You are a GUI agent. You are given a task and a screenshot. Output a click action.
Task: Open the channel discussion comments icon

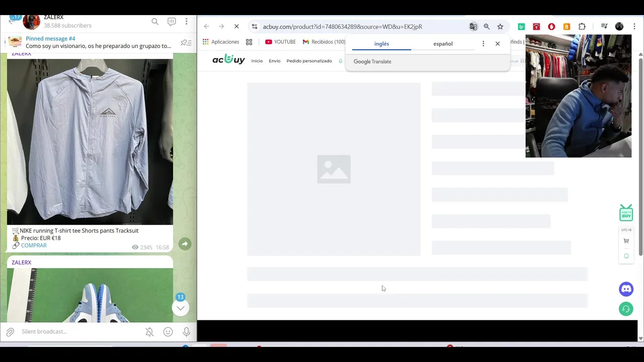click(172, 22)
